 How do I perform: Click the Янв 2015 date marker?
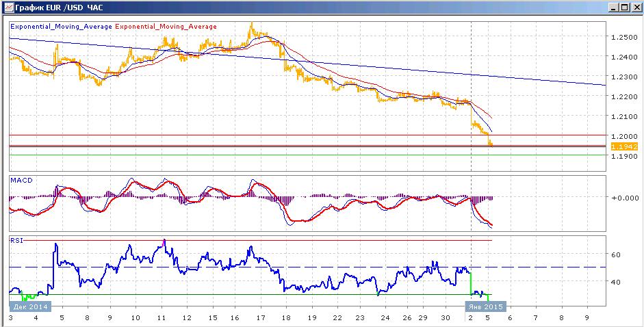485,306
